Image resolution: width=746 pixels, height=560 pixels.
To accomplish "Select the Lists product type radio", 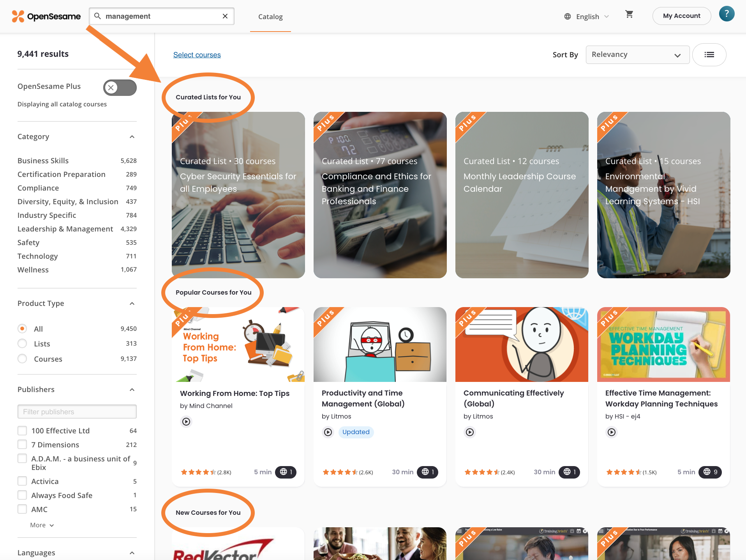I will [x=22, y=343].
